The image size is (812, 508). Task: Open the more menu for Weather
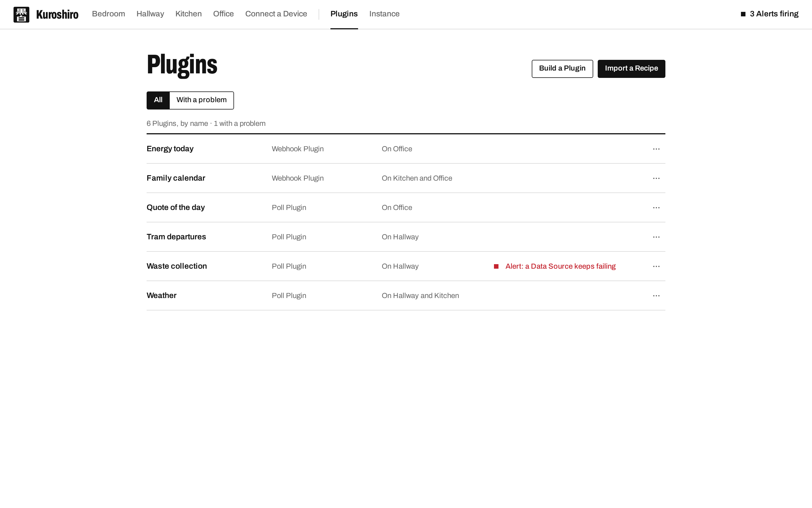click(x=656, y=296)
